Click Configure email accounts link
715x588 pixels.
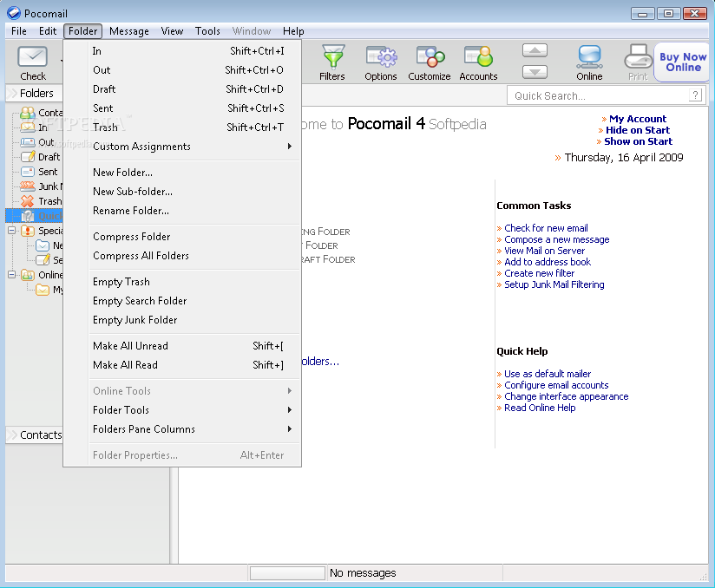point(556,385)
